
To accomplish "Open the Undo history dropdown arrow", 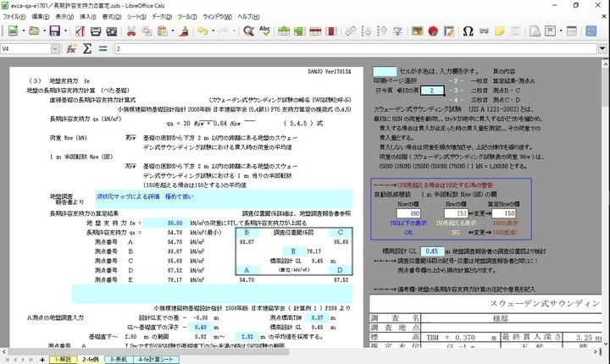I will click(213, 30).
